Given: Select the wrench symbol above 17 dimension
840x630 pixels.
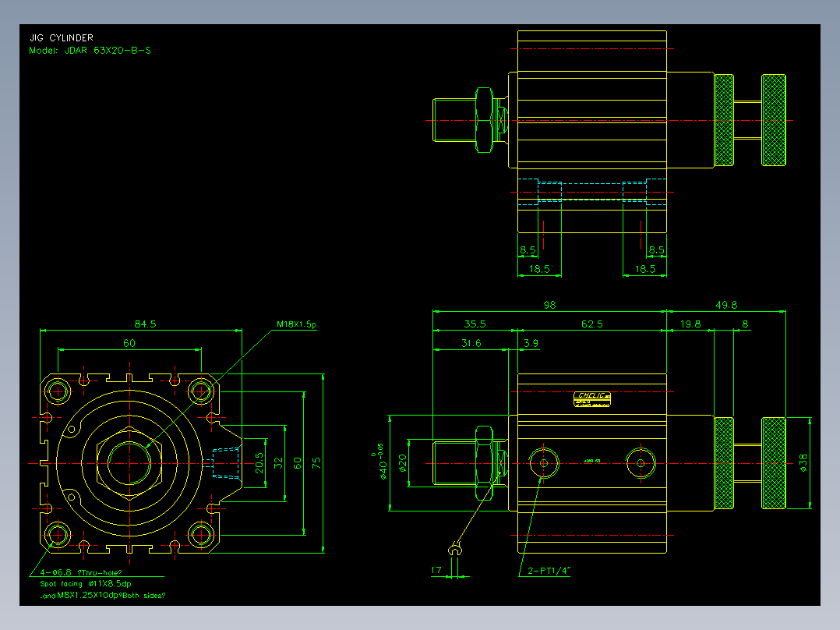Looking at the screenshot, I should click(455, 549).
